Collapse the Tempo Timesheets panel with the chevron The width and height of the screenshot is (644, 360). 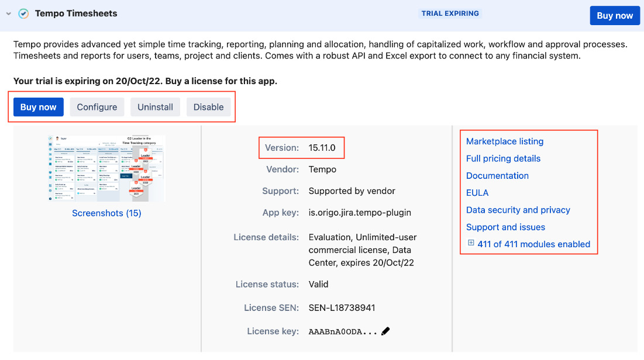[7, 13]
